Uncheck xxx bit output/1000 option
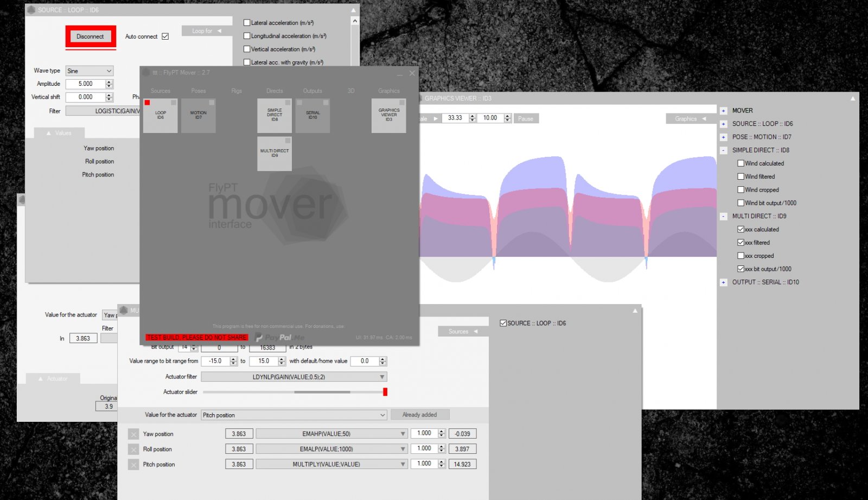Screen dimensions: 868x500 click(741, 269)
